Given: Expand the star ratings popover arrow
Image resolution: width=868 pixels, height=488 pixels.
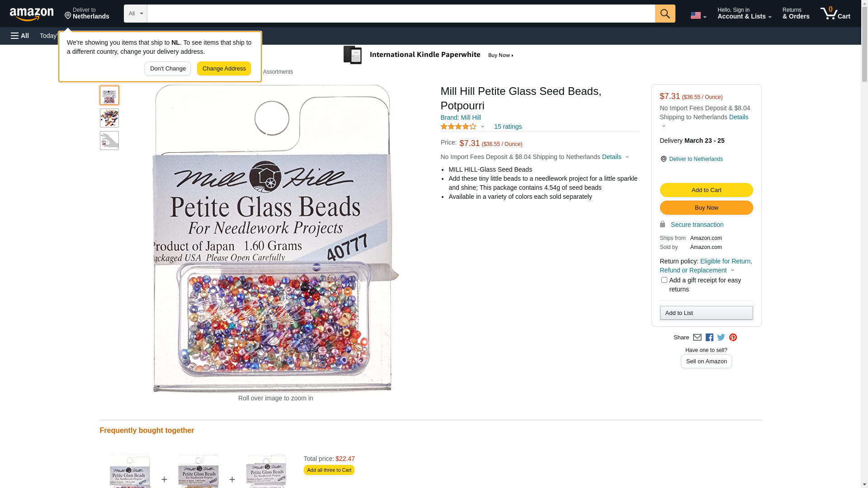Looking at the screenshot, I should point(482,127).
